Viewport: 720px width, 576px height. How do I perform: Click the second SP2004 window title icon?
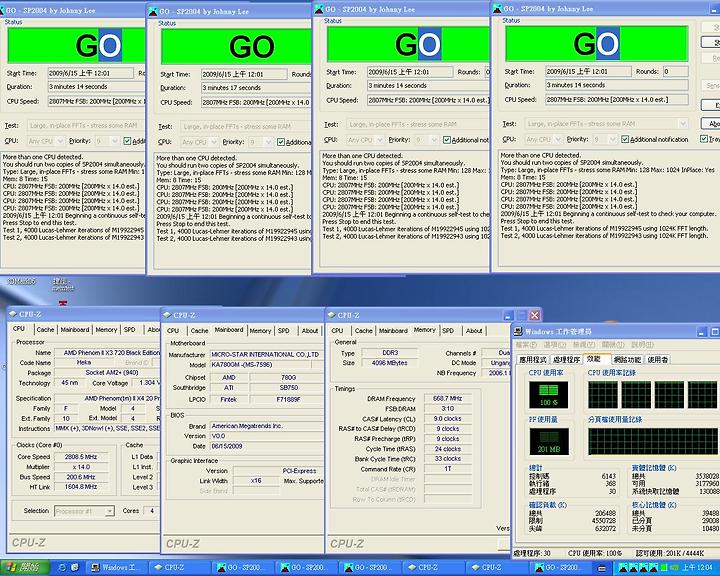point(153,11)
